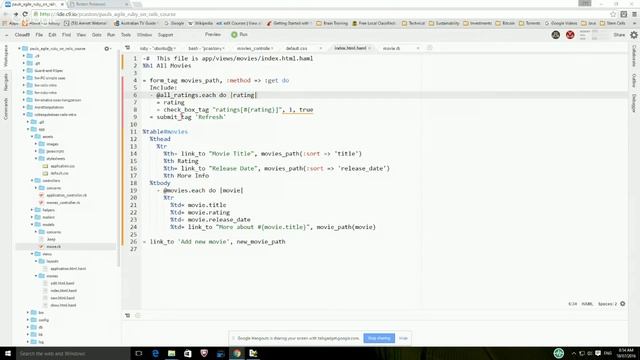This screenshot has width=640, height=360.
Task: Collapse the controllers folder
Action: (32, 180)
